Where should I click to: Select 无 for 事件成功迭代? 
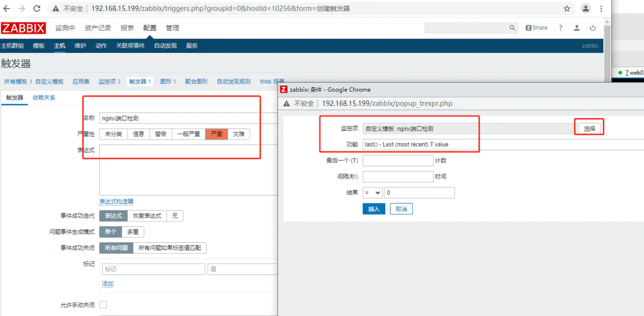tap(175, 216)
